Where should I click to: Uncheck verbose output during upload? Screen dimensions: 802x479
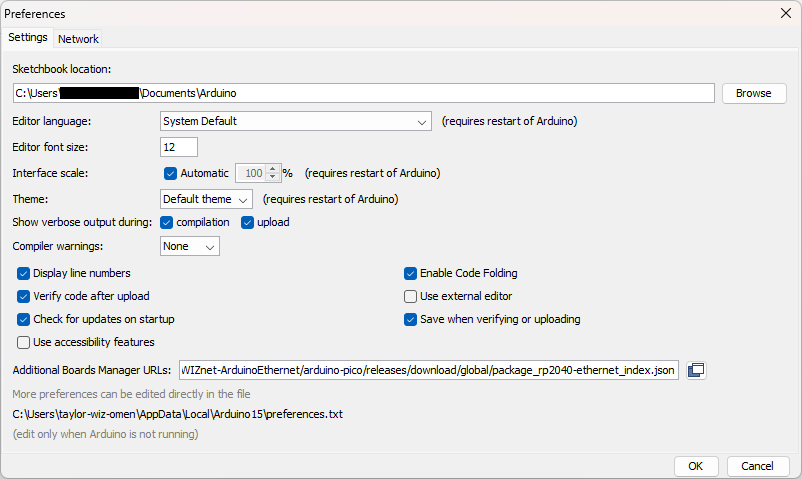point(248,223)
